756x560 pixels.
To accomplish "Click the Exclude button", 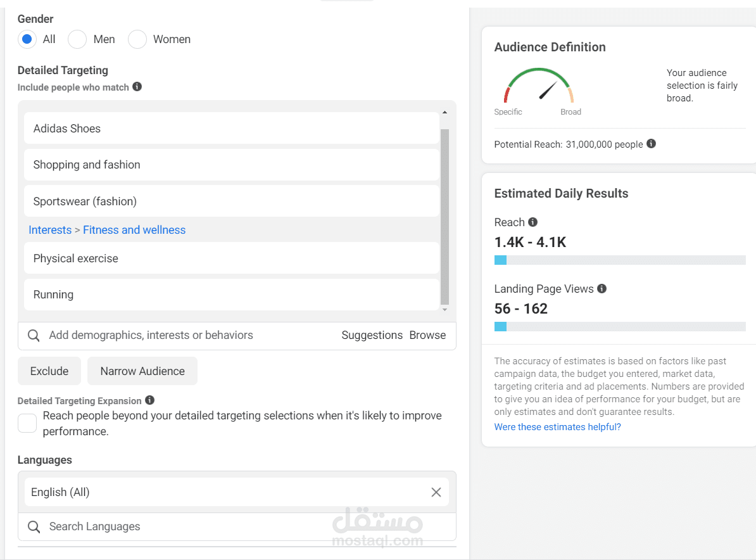I will tap(49, 371).
